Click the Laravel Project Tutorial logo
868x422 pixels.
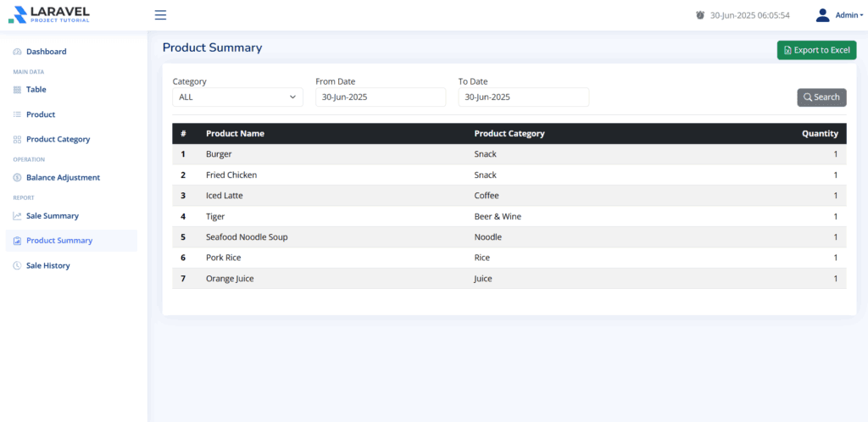(48, 15)
